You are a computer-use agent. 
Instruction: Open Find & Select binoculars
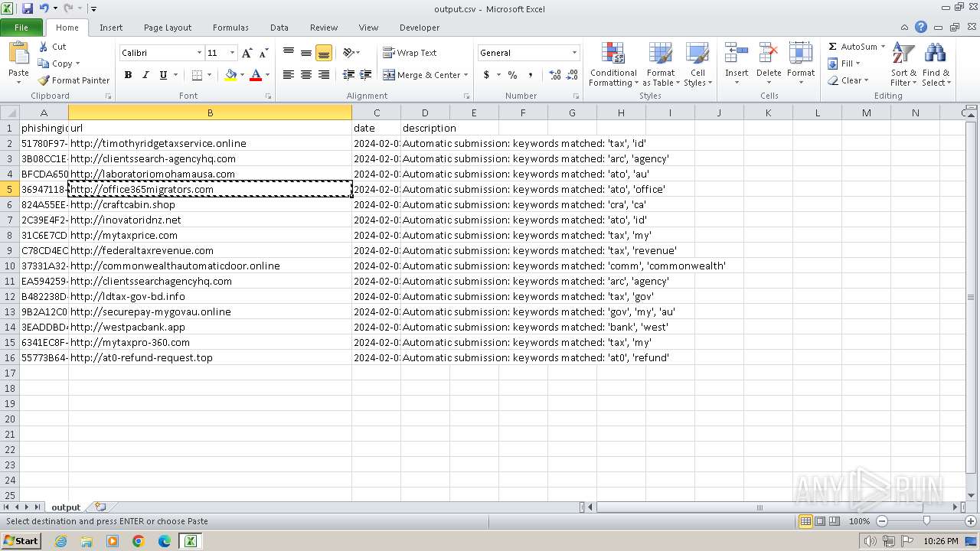(x=936, y=64)
